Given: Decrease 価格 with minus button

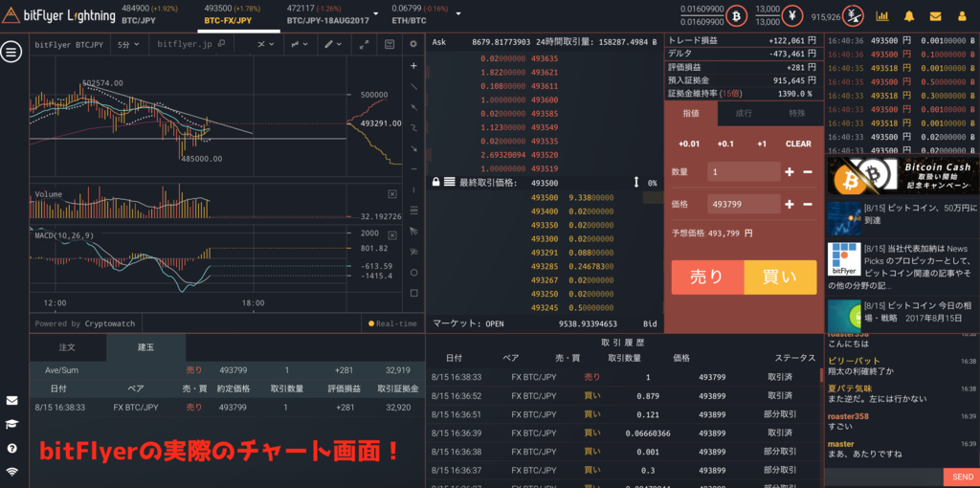Looking at the screenshot, I should 808,205.
